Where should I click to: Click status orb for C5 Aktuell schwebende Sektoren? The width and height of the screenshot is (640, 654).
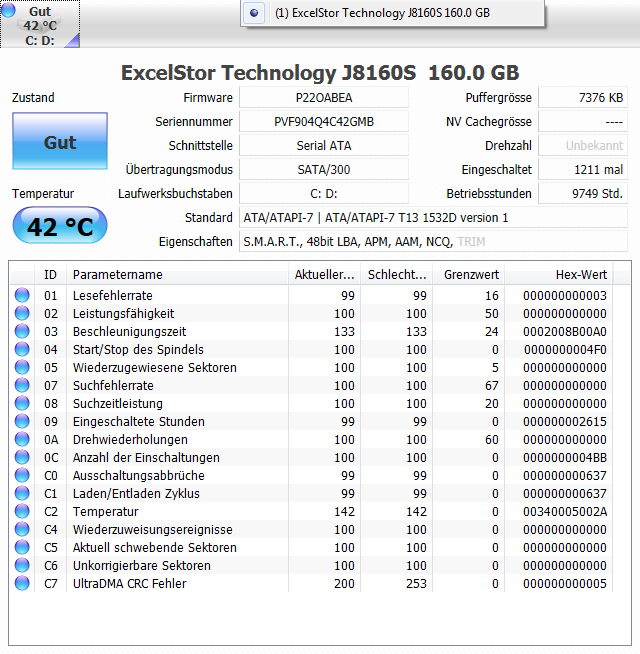pyautogui.click(x=22, y=547)
